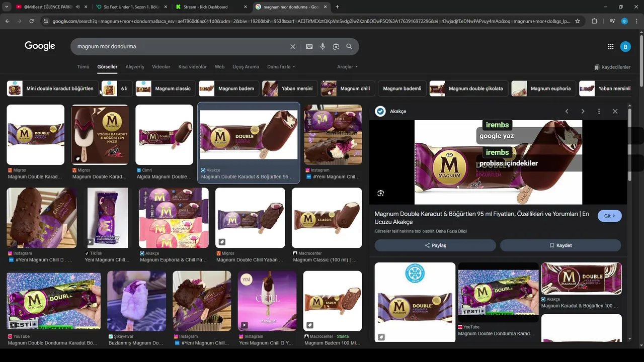Open the Kaydedilenler saved items link
This screenshot has width=644, height=362.
[612, 67]
